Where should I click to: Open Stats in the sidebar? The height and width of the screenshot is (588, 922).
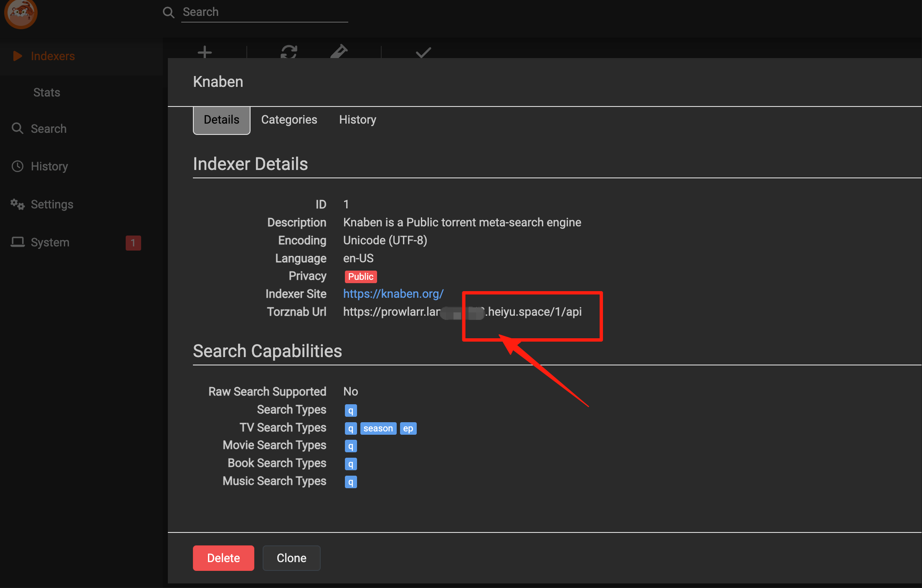pyautogui.click(x=47, y=92)
